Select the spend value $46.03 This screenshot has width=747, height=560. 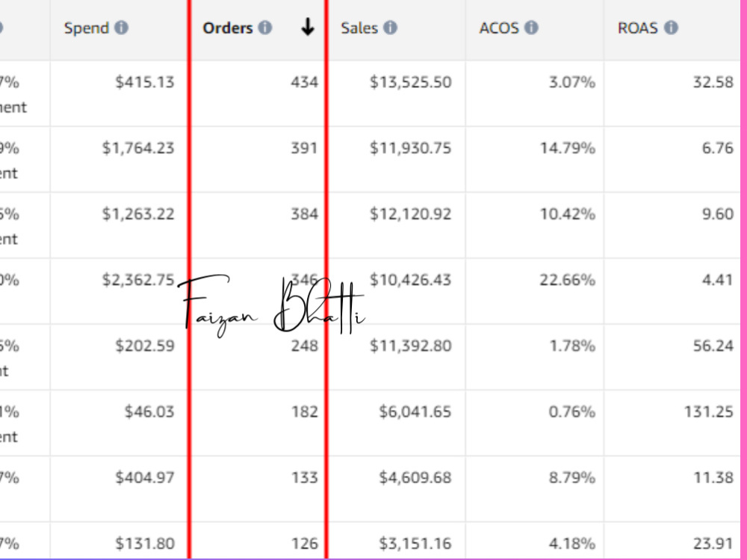click(149, 411)
